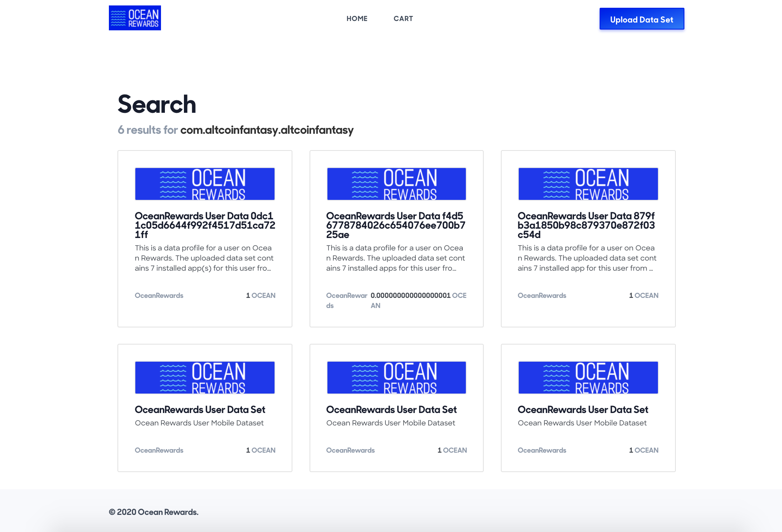This screenshot has height=532, width=782.
Task: Click banner image of bottom-left User Data Set
Action: click(x=205, y=378)
